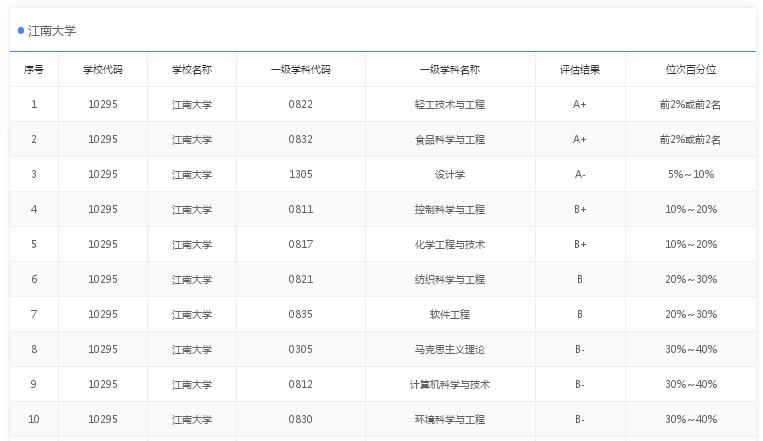Click discipline code 0830
Screen dimensions: 763x441
click(301, 420)
